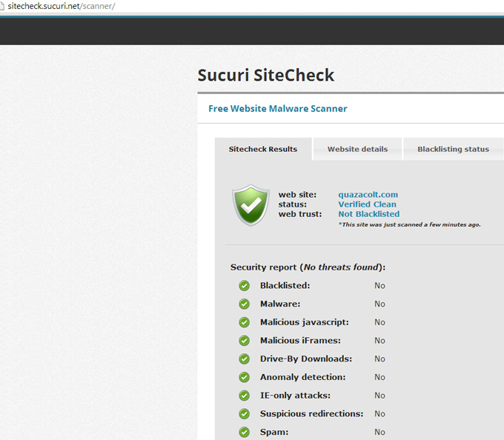Image resolution: width=504 pixels, height=440 pixels.
Task: Click the check icon beside Drive-By Downloads
Action: click(x=245, y=359)
